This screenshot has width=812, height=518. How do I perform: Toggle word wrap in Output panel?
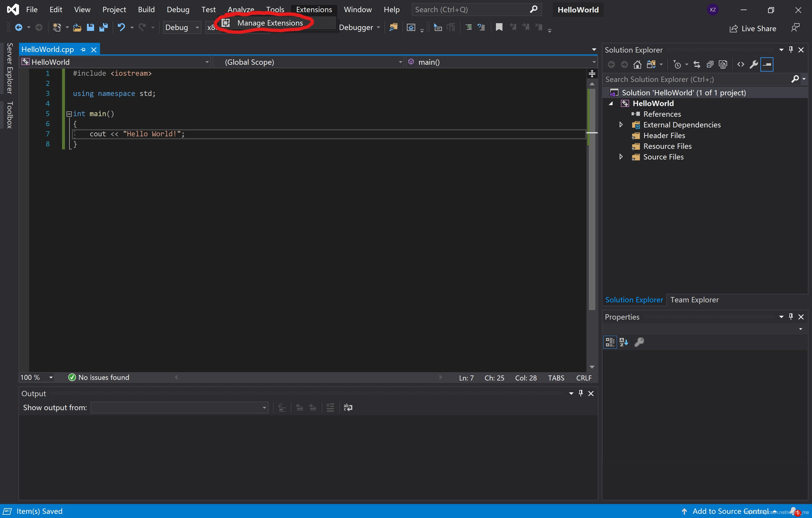[x=348, y=407]
